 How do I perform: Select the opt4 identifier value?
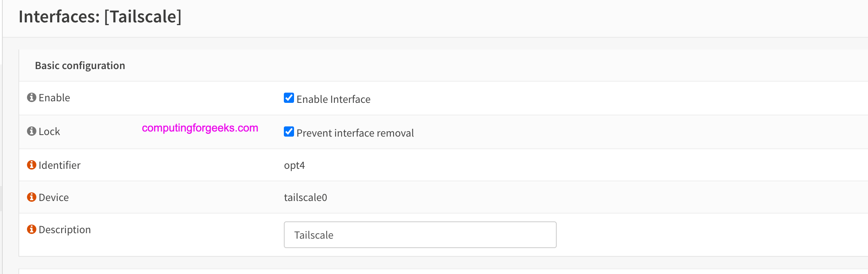click(294, 166)
